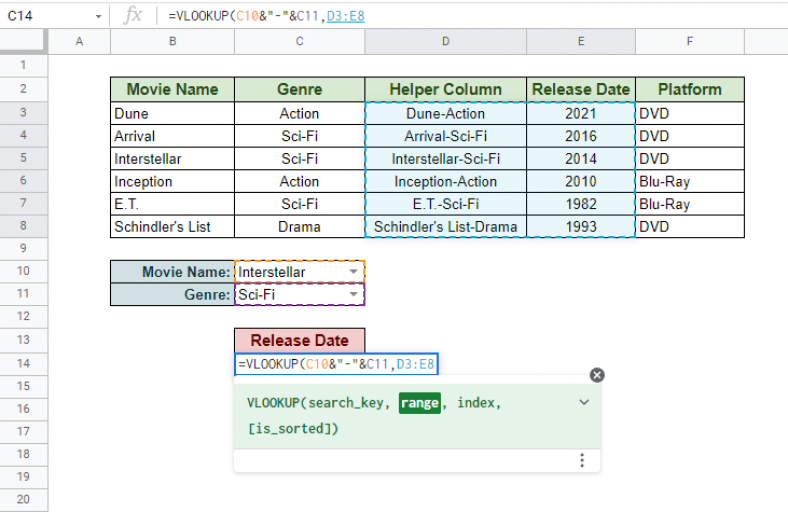Click the select-all corner box
Image resolution: width=788 pixels, height=512 pixels.
coord(24,42)
